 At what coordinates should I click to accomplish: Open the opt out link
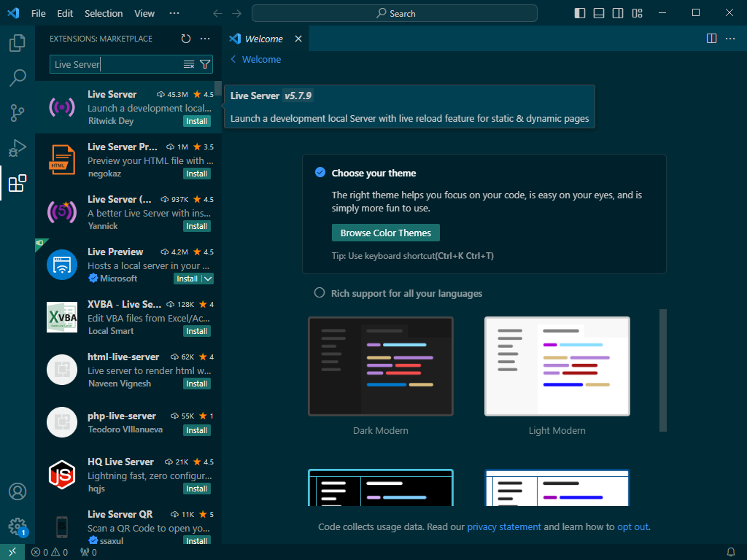point(632,526)
